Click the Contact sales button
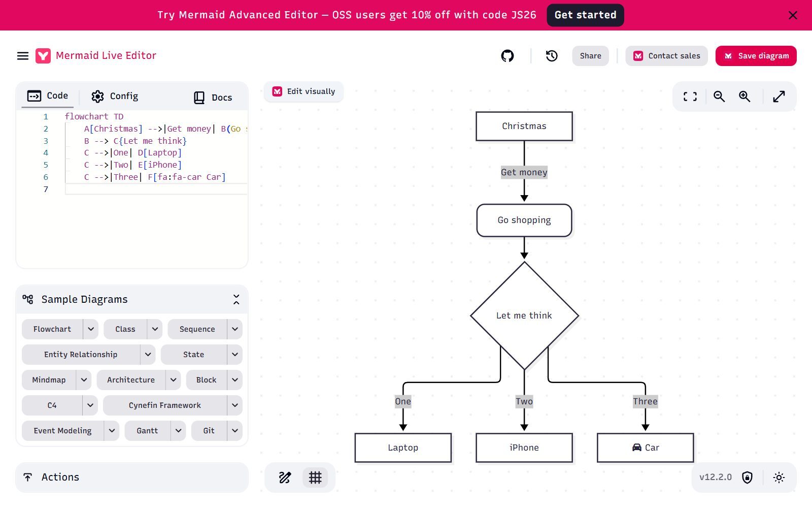Image resolution: width=812 pixels, height=508 pixels. click(667, 56)
